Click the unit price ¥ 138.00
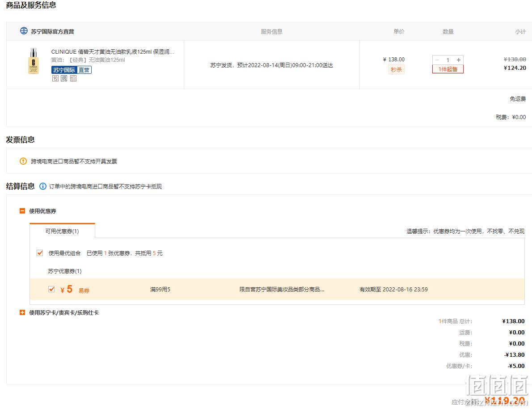Viewport: 532px width, 410px height. pyautogui.click(x=394, y=60)
